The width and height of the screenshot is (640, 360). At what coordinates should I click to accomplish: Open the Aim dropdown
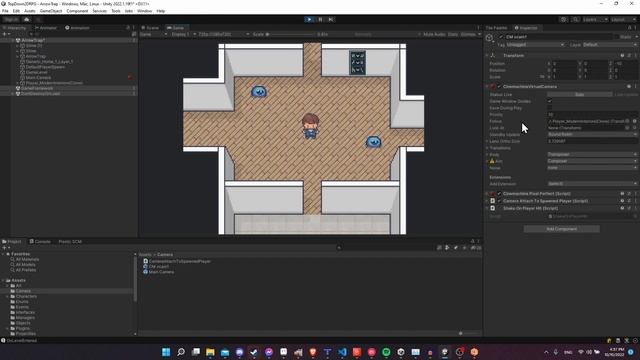point(592,161)
